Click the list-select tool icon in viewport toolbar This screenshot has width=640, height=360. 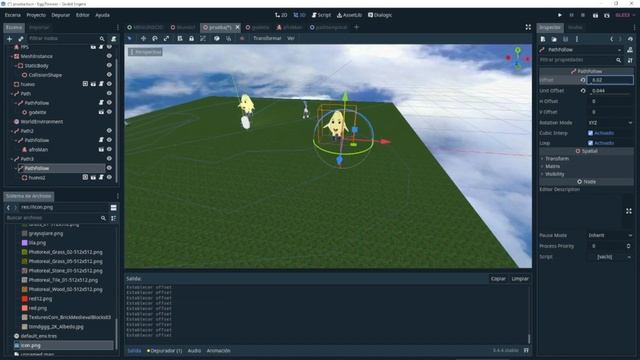pos(180,38)
